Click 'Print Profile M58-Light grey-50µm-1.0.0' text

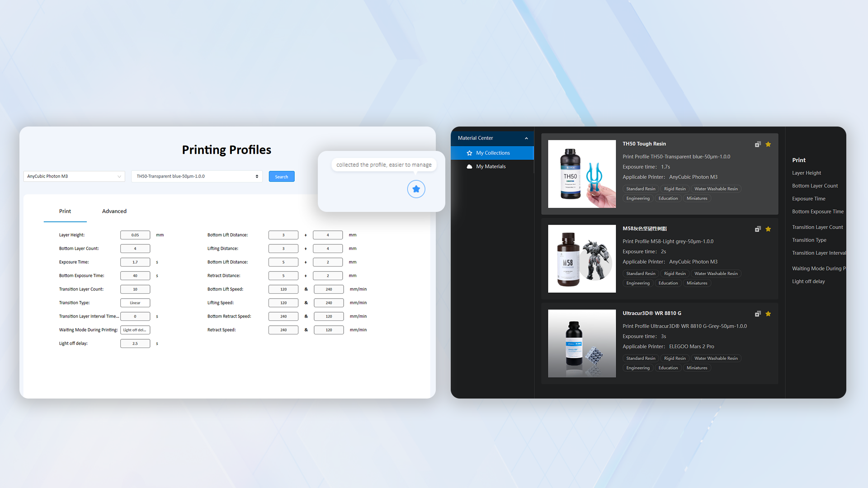[668, 241]
